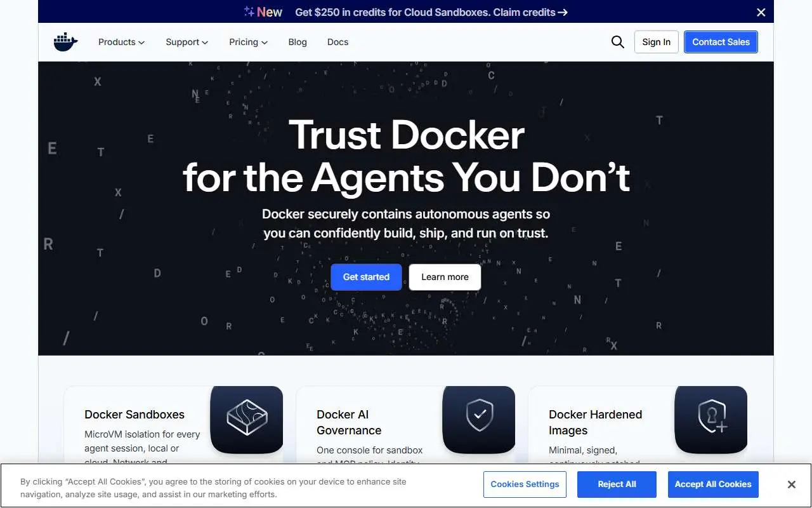Viewport: 812px width, 508px height.
Task: Open the Docs page
Action: (x=337, y=42)
